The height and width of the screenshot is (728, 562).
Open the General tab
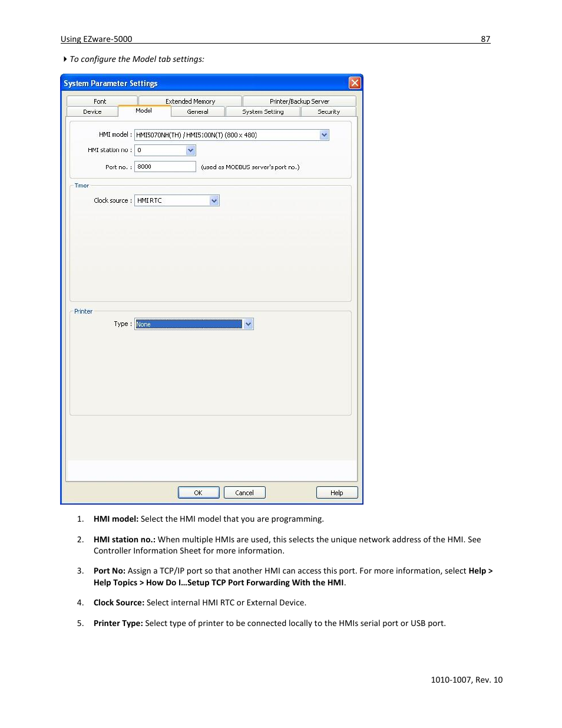point(198,111)
